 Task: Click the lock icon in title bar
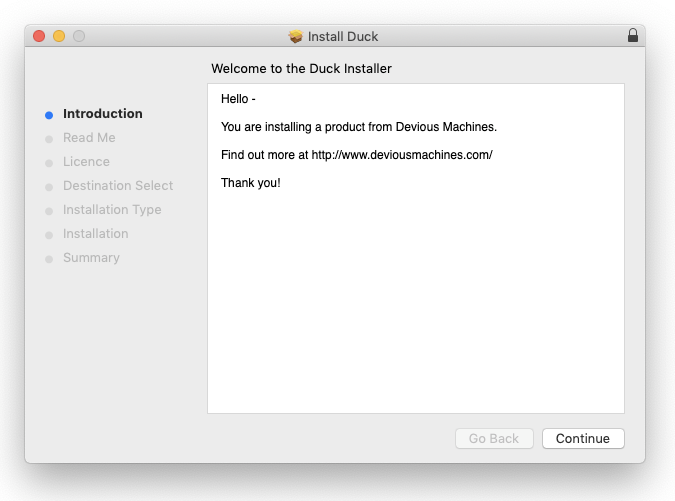[x=632, y=36]
